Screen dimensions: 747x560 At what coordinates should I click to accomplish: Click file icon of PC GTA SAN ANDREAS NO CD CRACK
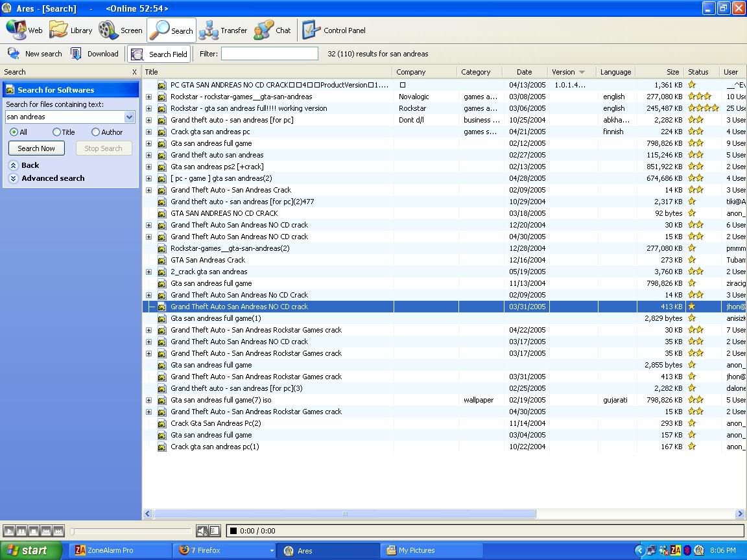(x=162, y=85)
